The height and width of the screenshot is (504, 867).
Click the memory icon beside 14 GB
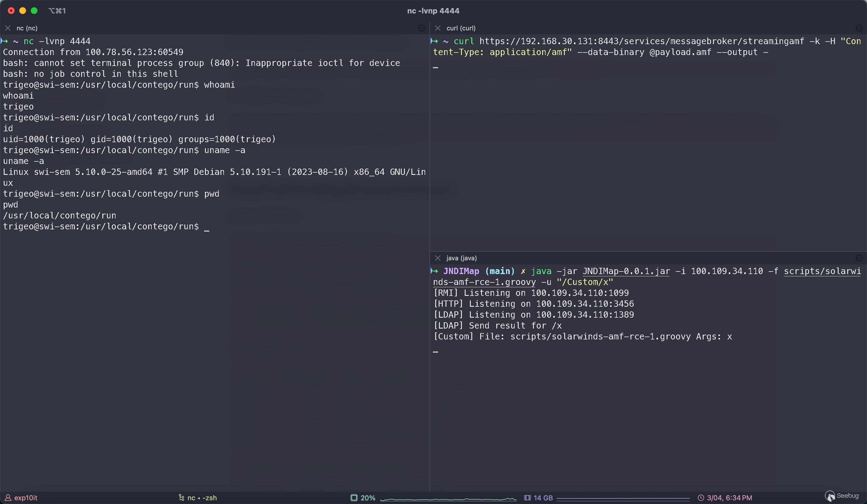527,498
